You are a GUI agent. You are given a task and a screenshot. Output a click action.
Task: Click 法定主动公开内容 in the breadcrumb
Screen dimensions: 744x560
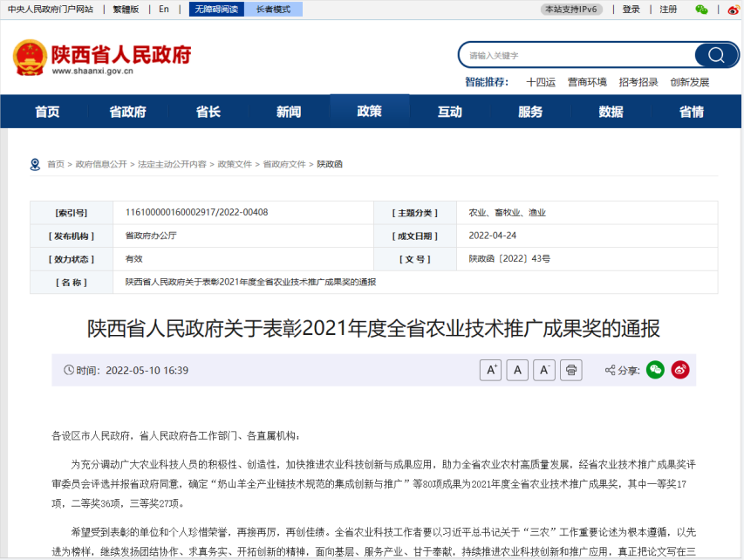click(172, 164)
